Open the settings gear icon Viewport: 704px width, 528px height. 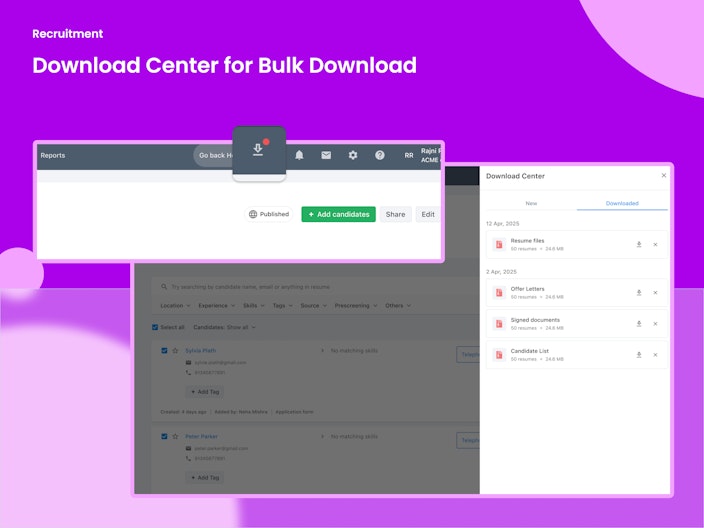coord(353,155)
